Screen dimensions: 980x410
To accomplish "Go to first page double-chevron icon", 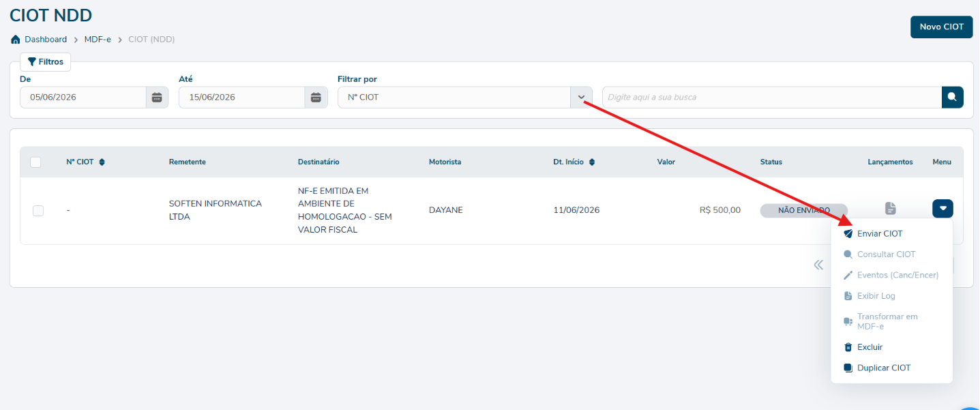I will pos(818,265).
